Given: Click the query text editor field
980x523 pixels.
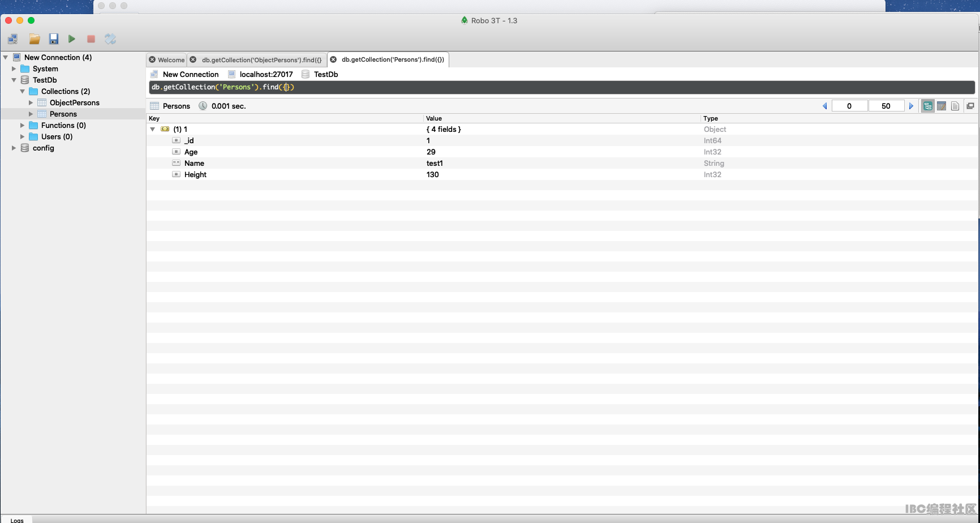Looking at the screenshot, I should [x=561, y=87].
